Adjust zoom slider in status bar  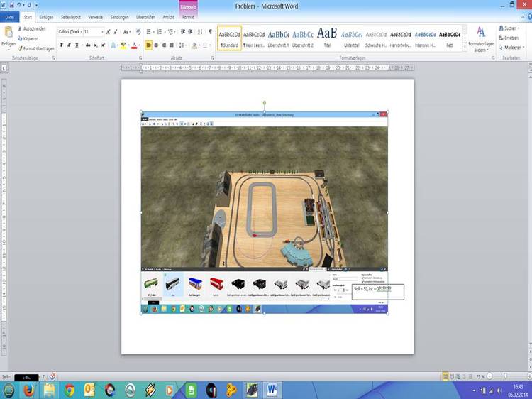tap(506, 376)
